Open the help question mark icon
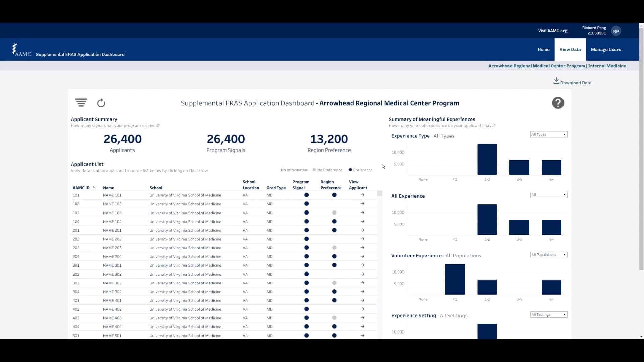This screenshot has height=362, width=644. (558, 103)
